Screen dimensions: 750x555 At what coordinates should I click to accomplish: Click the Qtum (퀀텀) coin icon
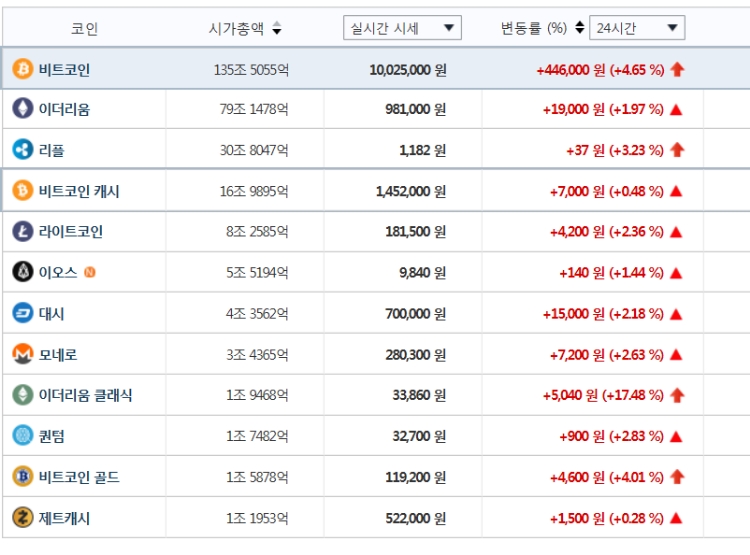tap(22, 436)
